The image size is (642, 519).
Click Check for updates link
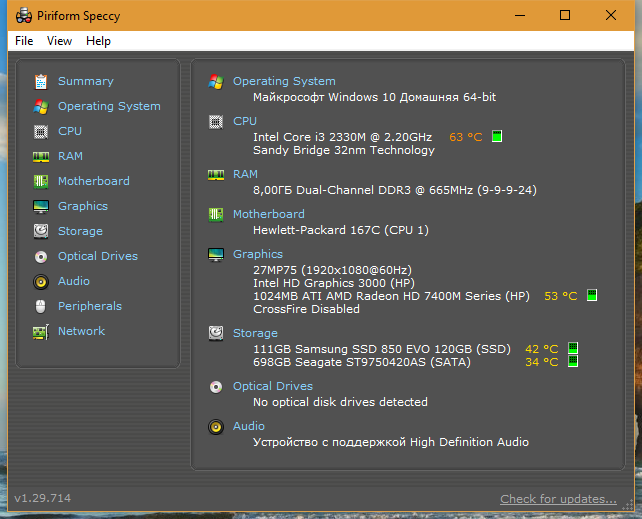coord(558,499)
